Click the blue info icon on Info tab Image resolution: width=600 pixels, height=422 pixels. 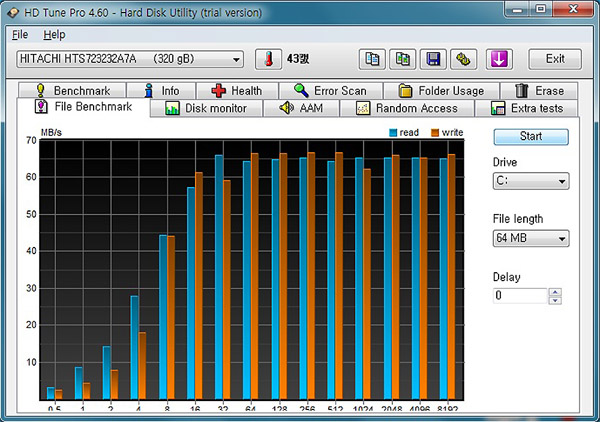point(149,91)
